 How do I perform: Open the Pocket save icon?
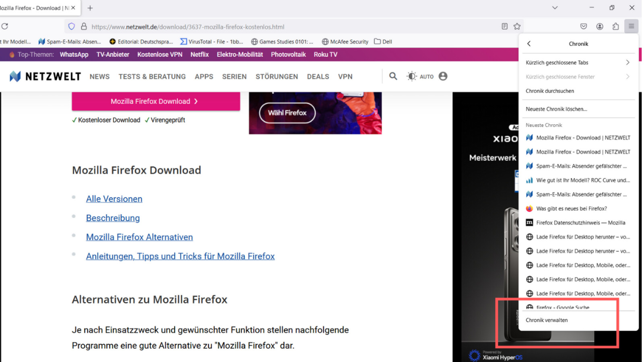(x=584, y=27)
